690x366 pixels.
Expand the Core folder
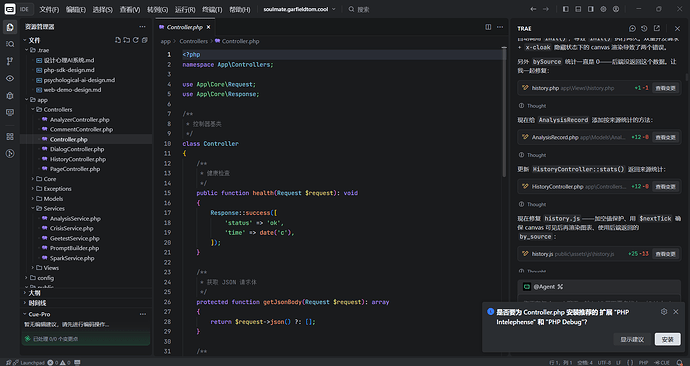50,179
